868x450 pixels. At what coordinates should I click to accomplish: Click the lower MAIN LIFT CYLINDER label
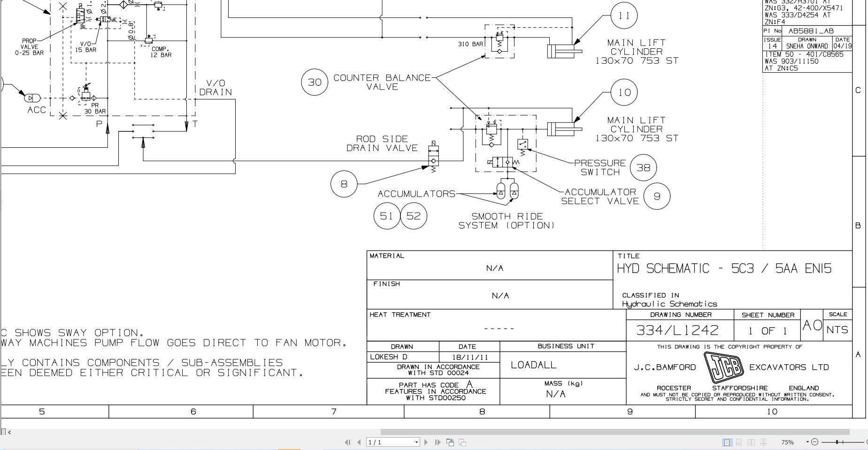tap(637, 129)
